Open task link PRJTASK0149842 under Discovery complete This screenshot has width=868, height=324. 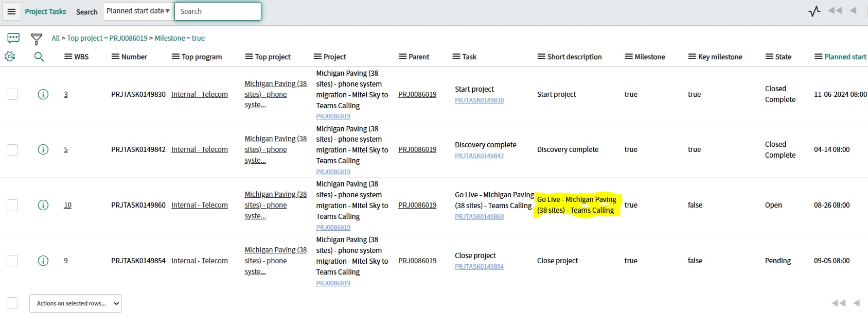pyautogui.click(x=480, y=156)
